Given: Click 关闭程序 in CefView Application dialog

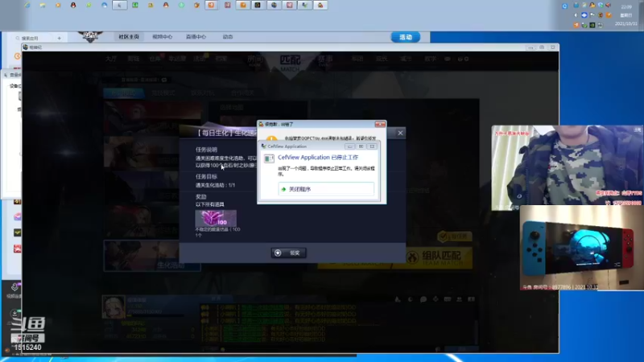Looking at the screenshot, I should coord(326,189).
